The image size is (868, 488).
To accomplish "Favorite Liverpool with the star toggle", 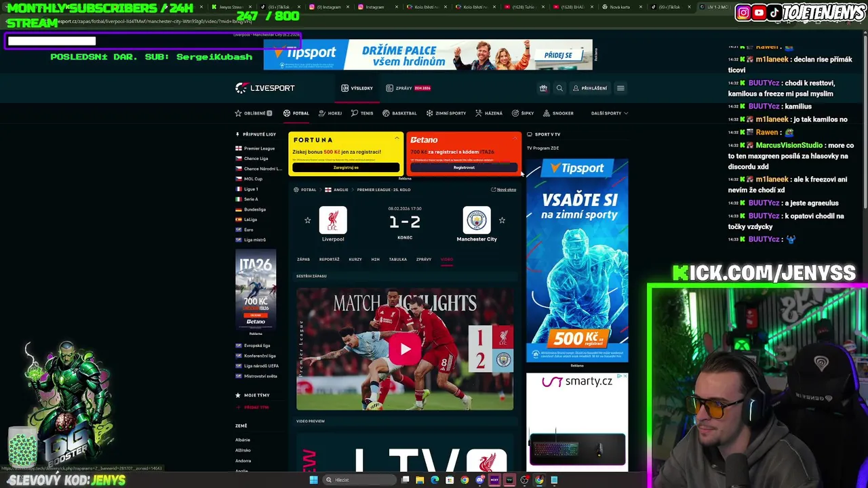I will (308, 220).
